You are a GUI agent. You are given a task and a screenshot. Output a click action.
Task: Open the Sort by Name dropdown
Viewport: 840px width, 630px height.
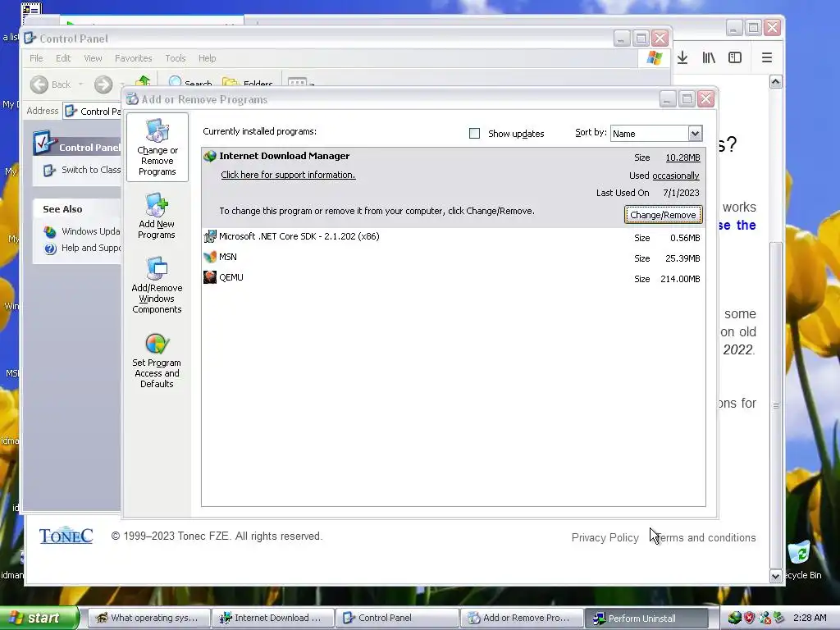[x=695, y=134]
